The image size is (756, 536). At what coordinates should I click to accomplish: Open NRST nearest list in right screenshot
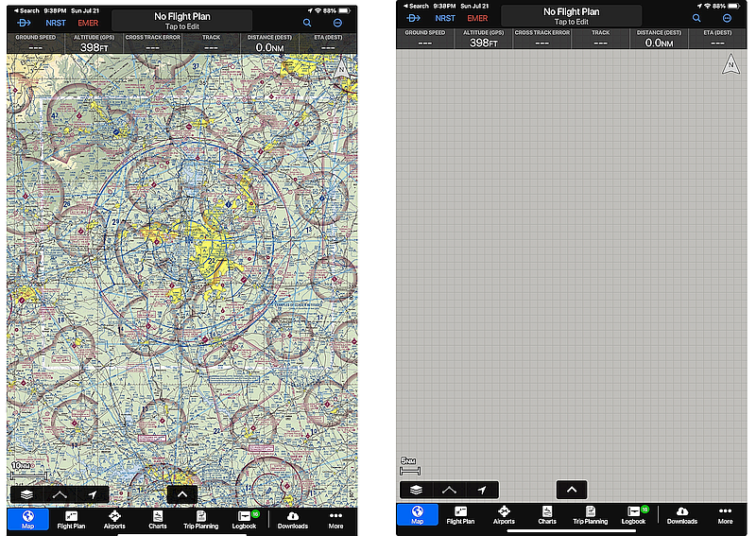(x=444, y=18)
